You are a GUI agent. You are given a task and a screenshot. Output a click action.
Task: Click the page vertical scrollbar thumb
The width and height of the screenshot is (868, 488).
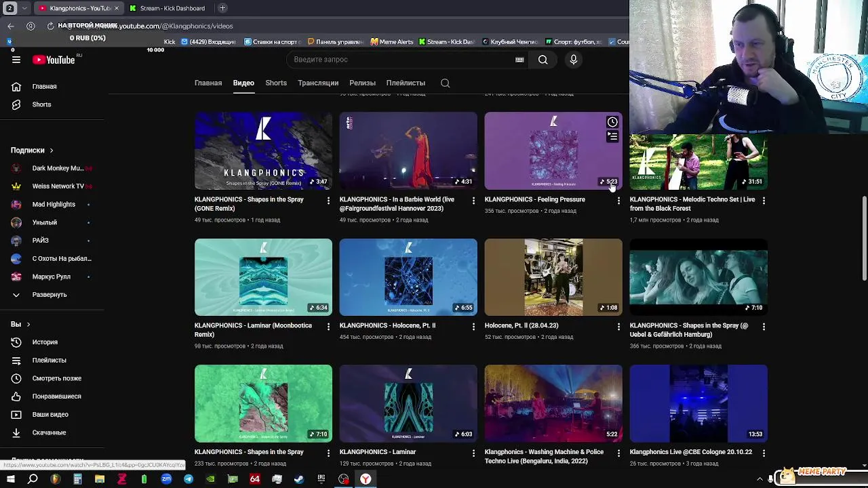click(x=864, y=237)
